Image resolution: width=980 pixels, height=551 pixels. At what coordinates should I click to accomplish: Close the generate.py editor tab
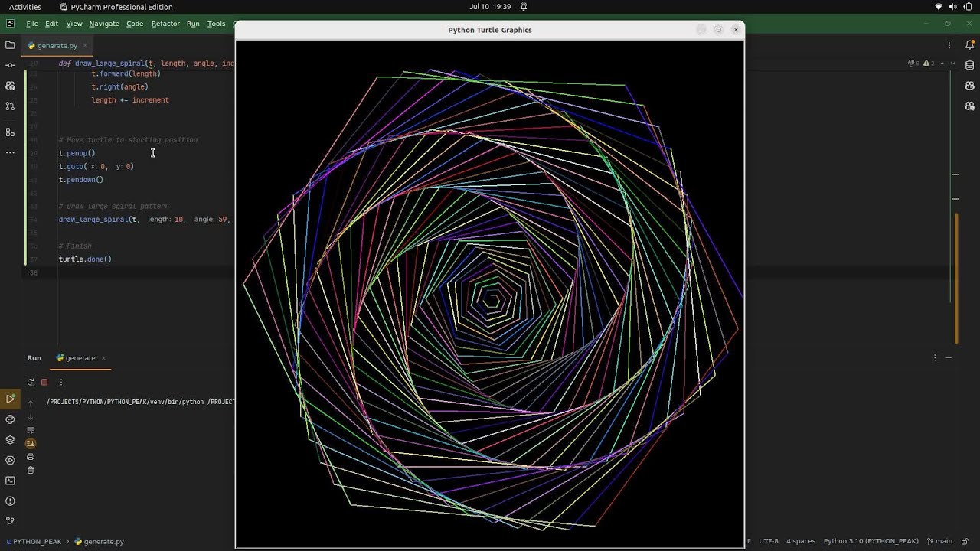85,45
